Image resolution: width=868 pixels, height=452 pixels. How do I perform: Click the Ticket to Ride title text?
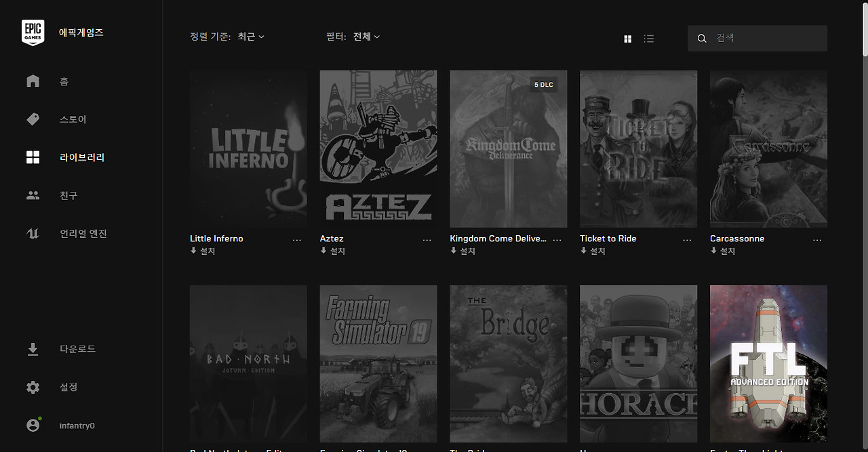(x=608, y=239)
